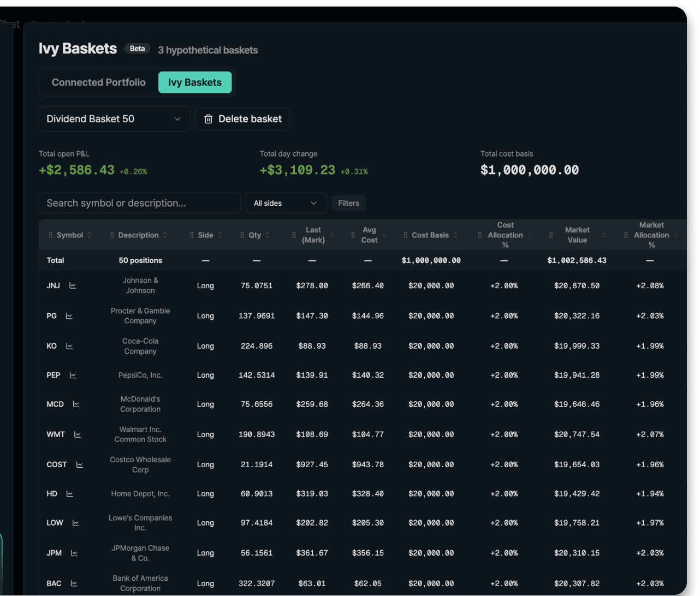The height and width of the screenshot is (596, 700).
Task: Select the Ivy Baskets tab
Action: (195, 82)
